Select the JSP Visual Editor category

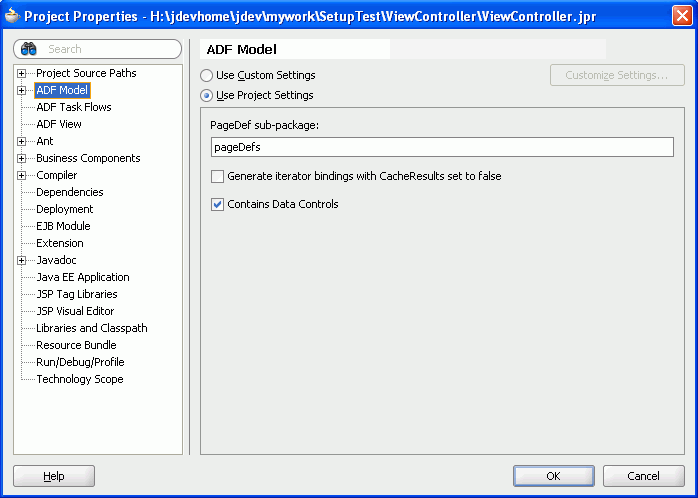pyautogui.click(x=75, y=311)
